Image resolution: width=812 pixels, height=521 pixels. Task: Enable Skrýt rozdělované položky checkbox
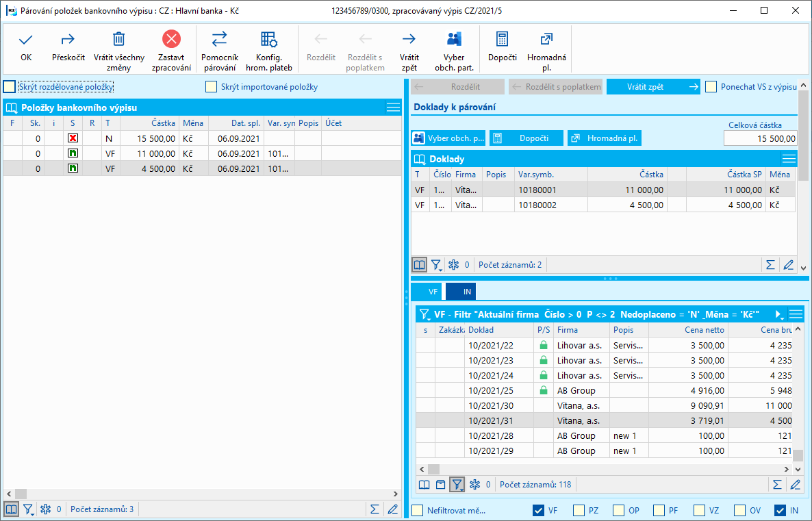click(x=10, y=87)
